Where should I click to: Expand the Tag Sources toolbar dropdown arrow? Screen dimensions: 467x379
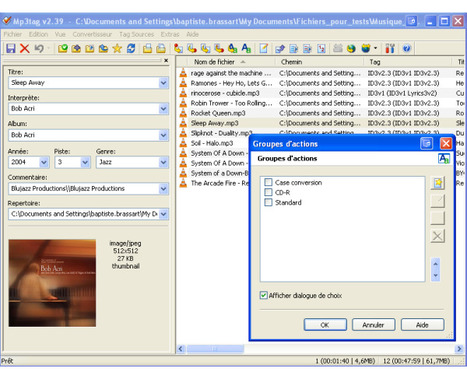point(376,48)
